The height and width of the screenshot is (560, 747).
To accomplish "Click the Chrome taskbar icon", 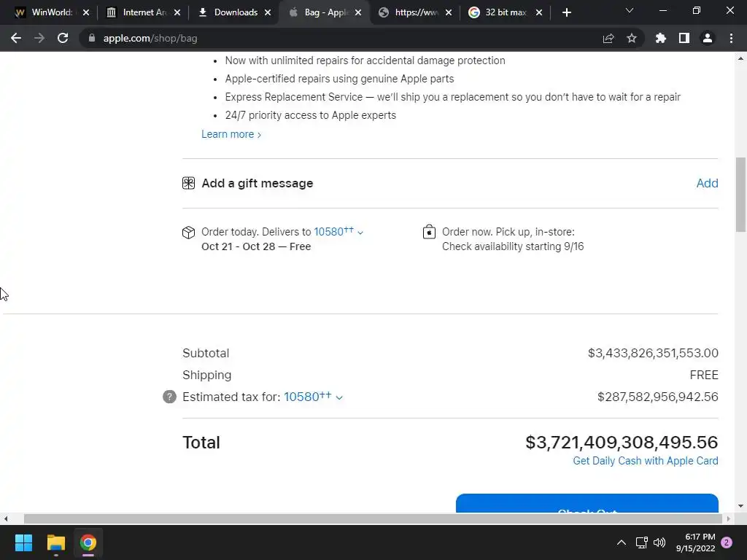I will (88, 542).
